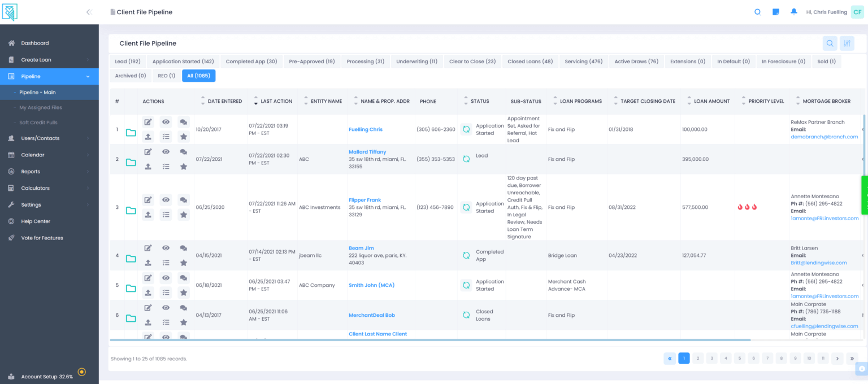The height and width of the screenshot is (384, 868).
Task: Open the chat icon on Mallard Tiffany's row
Action: pyautogui.click(x=183, y=152)
